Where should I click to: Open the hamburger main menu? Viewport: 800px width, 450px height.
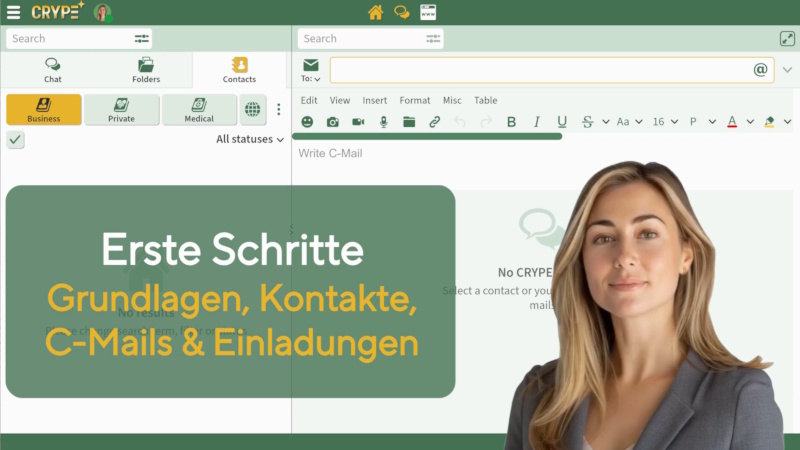[13, 12]
